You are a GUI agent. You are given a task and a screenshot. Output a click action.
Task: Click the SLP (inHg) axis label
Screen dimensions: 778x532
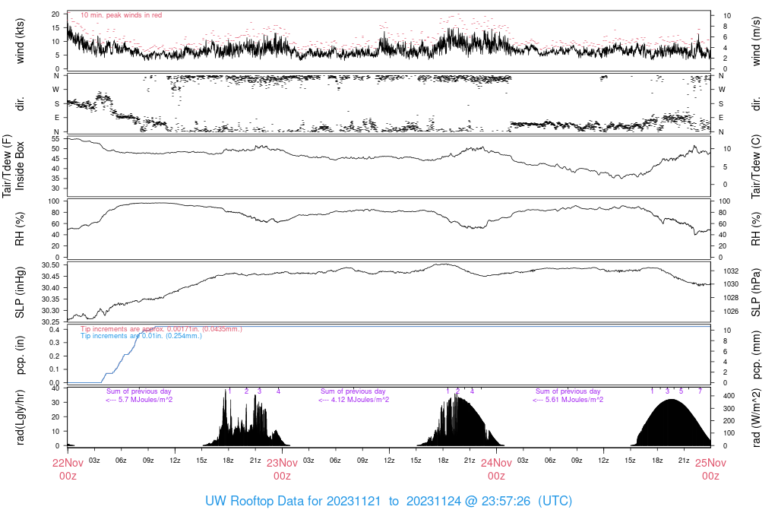(x=21, y=293)
